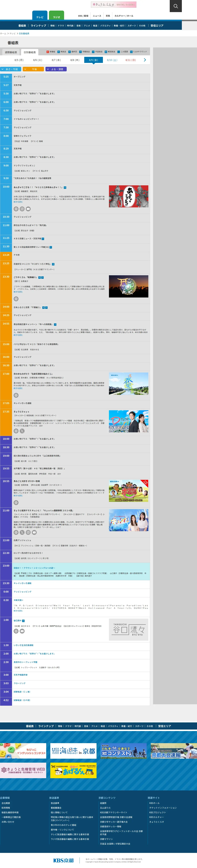Open the 天気予報終夜 link at 3:00
The width and height of the screenshot is (197, 868).
(21, 675)
